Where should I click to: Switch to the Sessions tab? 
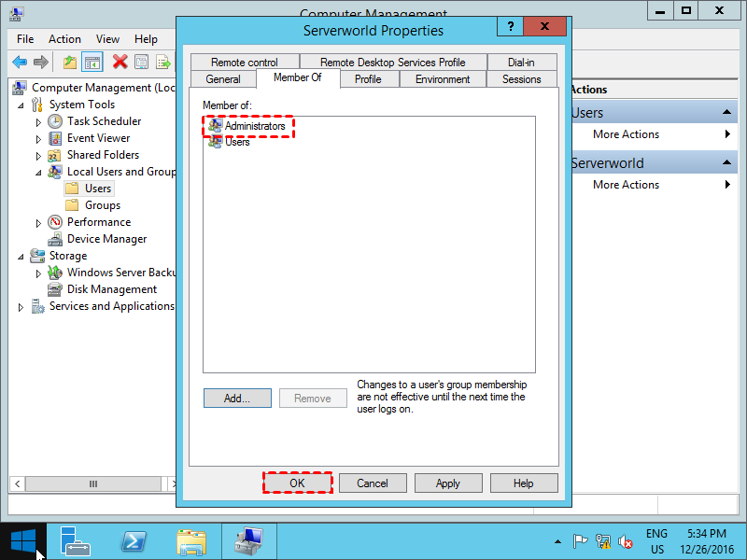pos(522,79)
